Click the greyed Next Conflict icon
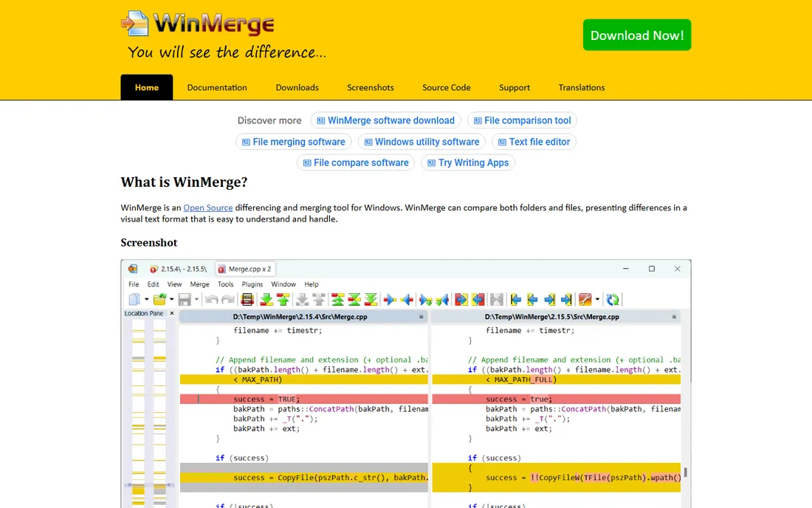Image resolution: width=812 pixels, height=508 pixels. (302, 299)
